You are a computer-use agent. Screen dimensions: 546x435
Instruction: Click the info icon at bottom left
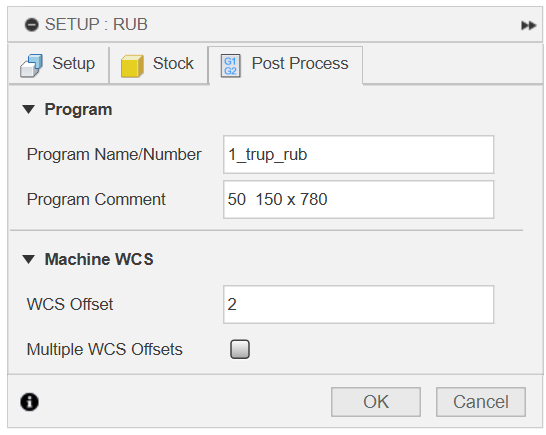click(x=30, y=402)
